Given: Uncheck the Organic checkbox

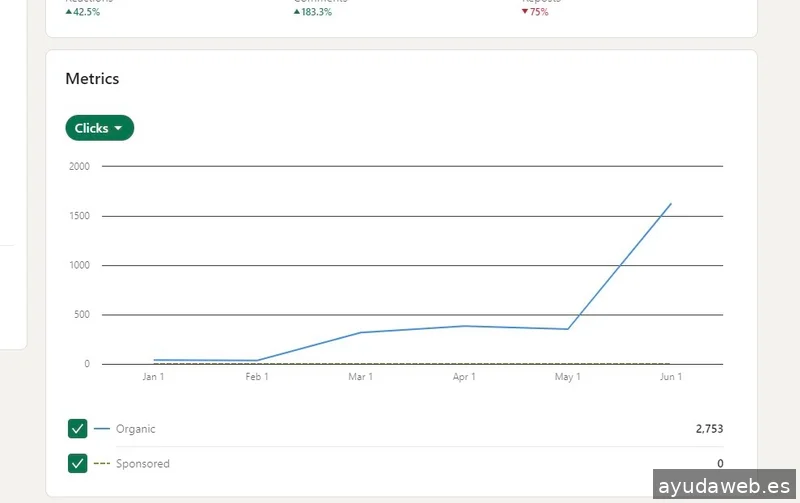Looking at the screenshot, I should [x=78, y=429].
